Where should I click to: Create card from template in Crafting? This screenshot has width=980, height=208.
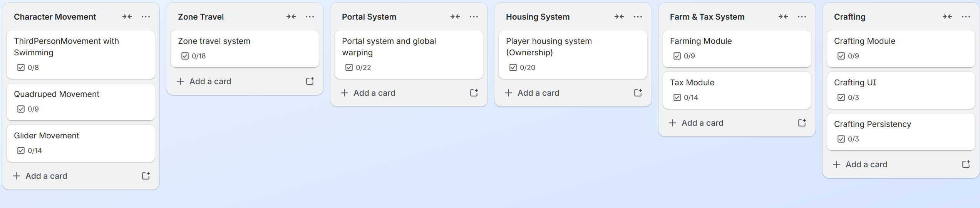pyautogui.click(x=966, y=164)
